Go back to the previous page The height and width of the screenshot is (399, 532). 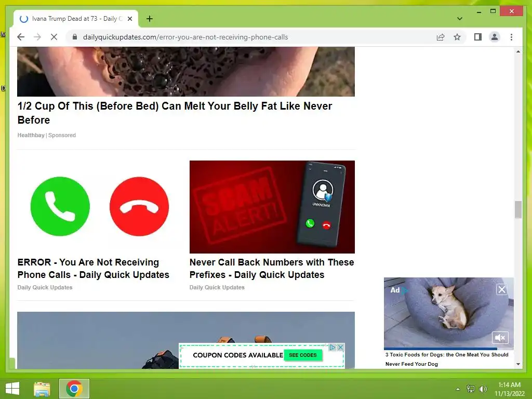tap(21, 37)
